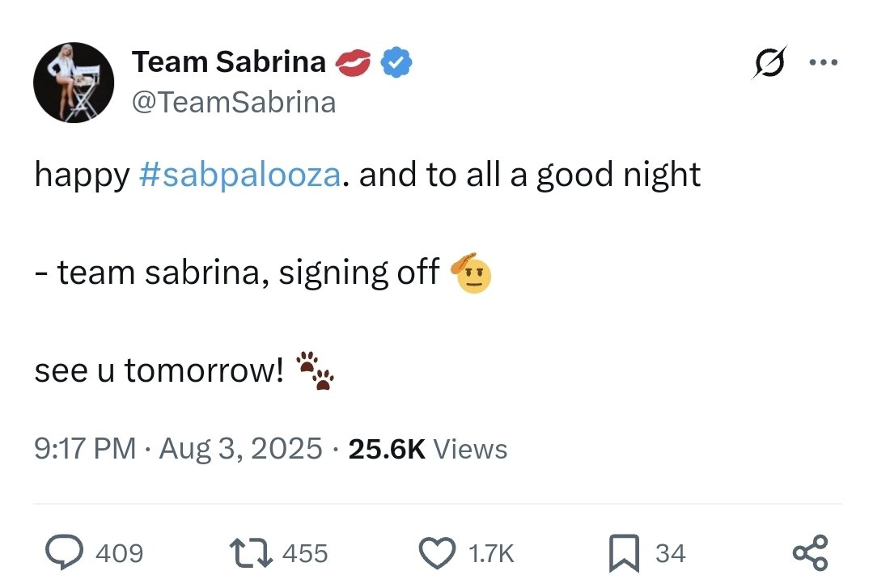
Task: Click the 409 replies count
Action: 119,553
